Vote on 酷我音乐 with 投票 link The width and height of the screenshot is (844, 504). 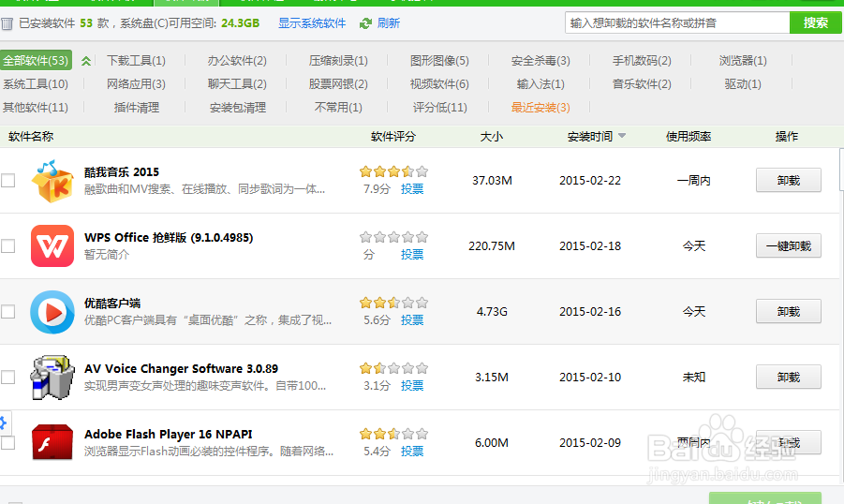pyautogui.click(x=412, y=189)
